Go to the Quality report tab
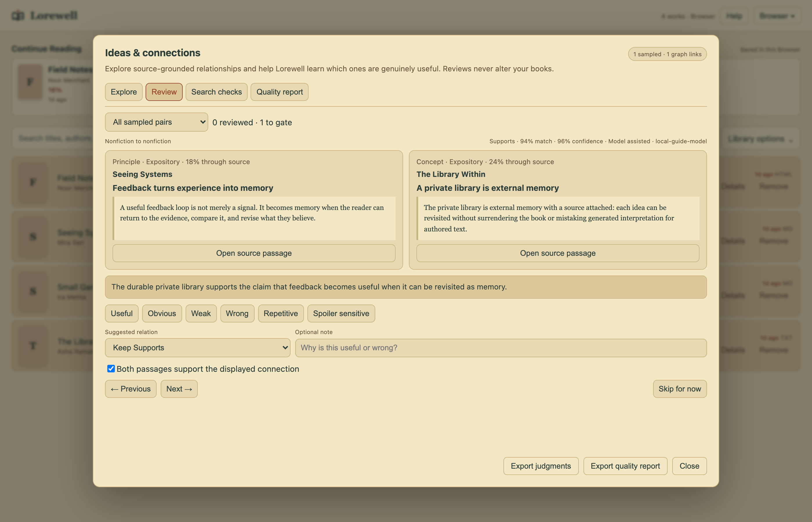Screen dimensions: 812x522 click(280, 92)
